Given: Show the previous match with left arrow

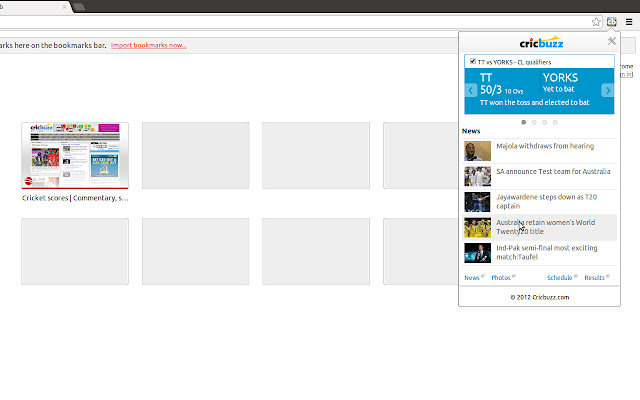Looking at the screenshot, I should click(471, 90).
